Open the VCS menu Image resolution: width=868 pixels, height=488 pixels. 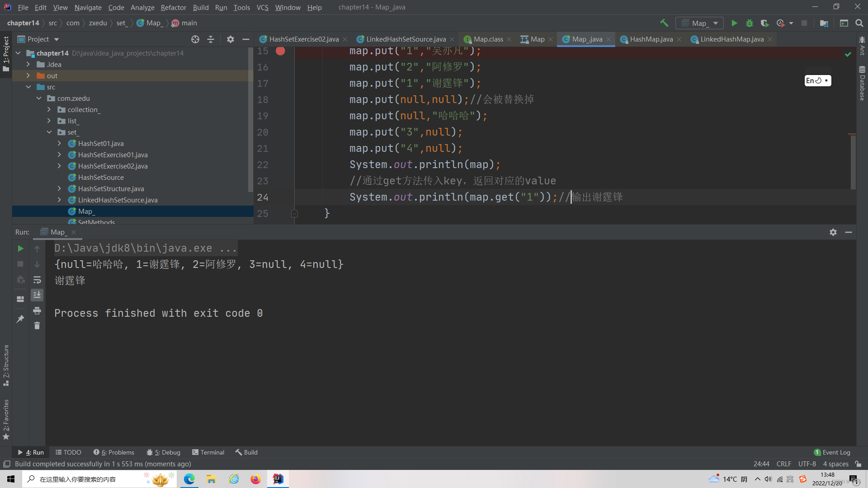click(262, 7)
